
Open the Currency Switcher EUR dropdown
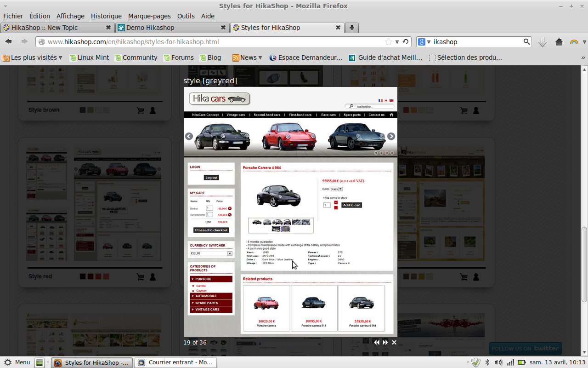pos(211,253)
